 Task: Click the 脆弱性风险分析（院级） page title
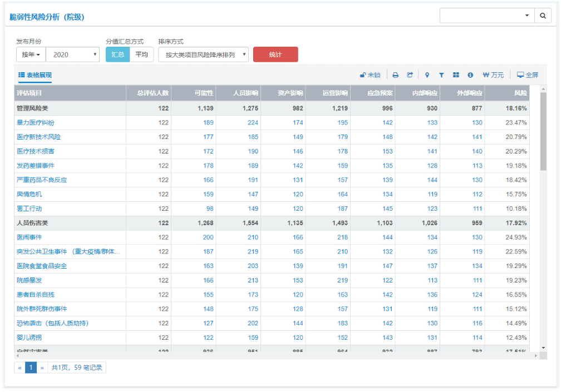(x=47, y=17)
